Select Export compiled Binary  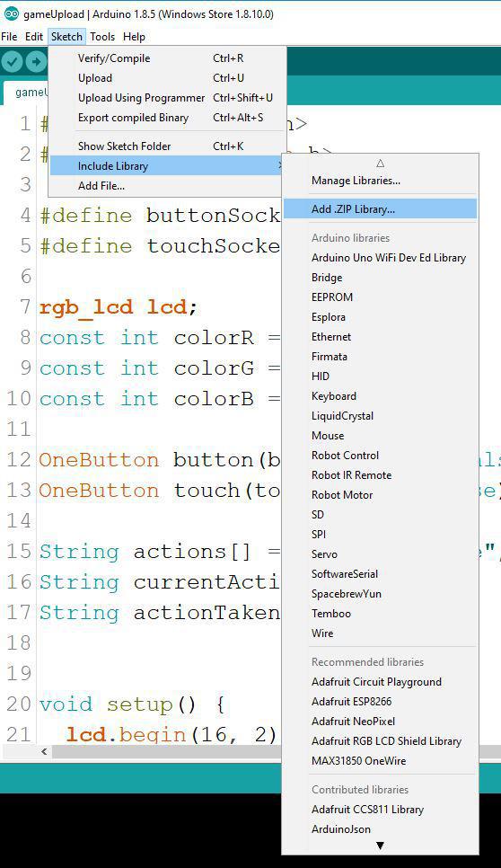(168, 118)
